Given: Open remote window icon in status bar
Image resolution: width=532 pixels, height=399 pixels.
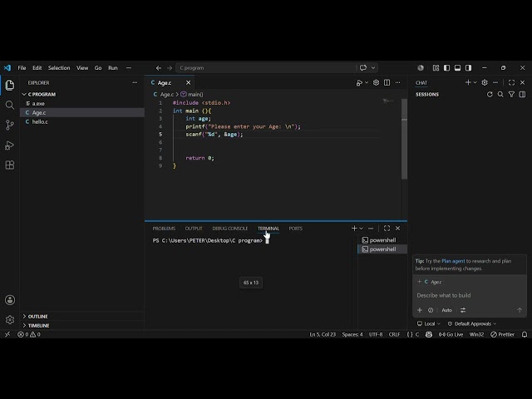Looking at the screenshot, I should [x=7, y=334].
